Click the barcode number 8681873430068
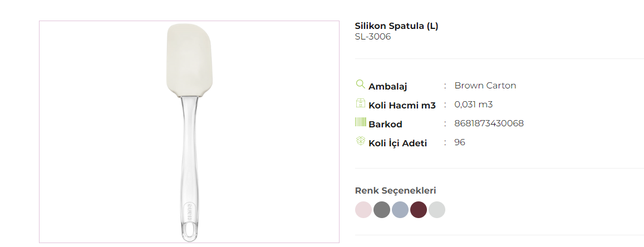Viewport: 644px width, 247px height. (489, 123)
